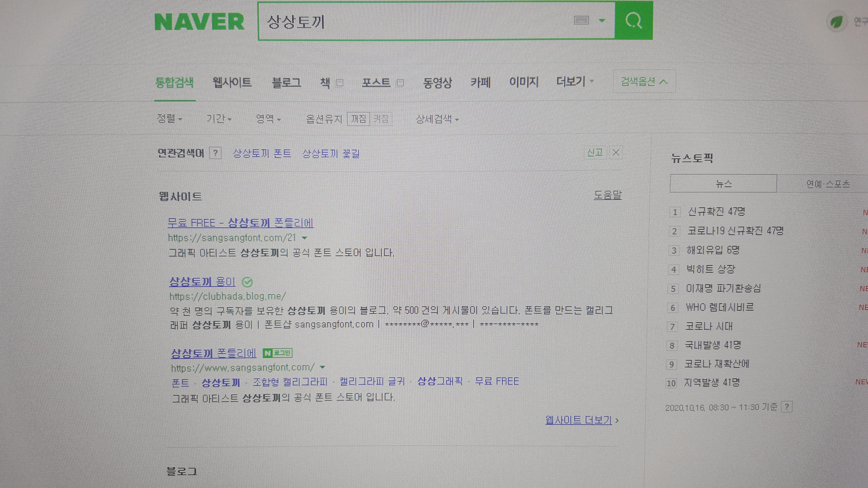Open the 기간 period dropdown
This screenshot has height=488, width=868.
[x=219, y=119]
